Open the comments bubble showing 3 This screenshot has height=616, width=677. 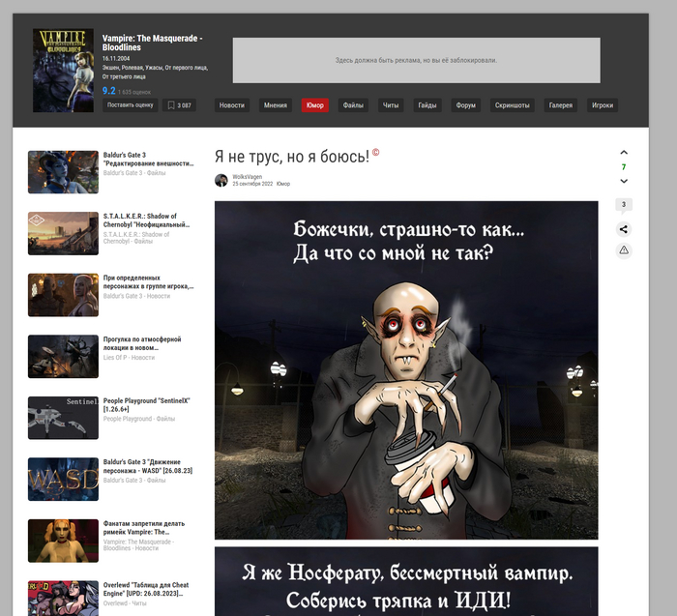(624, 205)
